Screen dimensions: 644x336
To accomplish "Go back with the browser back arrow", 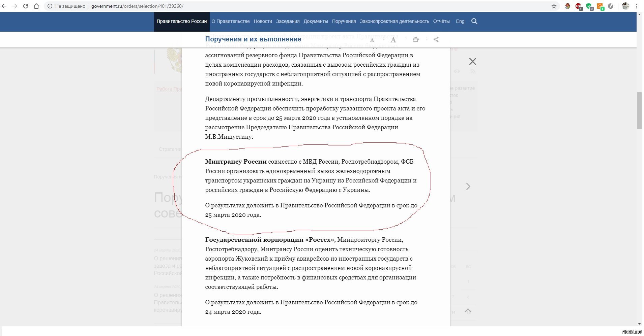I will click(x=4, y=6).
